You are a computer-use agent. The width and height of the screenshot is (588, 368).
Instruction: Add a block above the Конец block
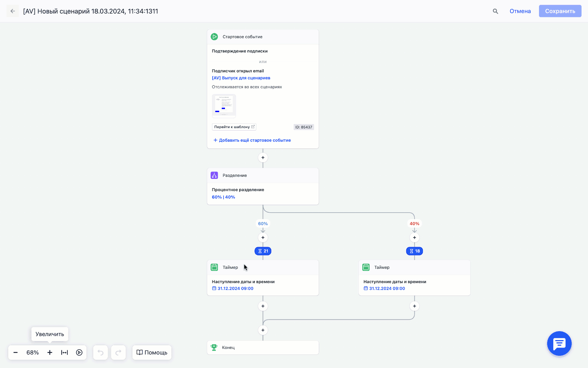263,330
